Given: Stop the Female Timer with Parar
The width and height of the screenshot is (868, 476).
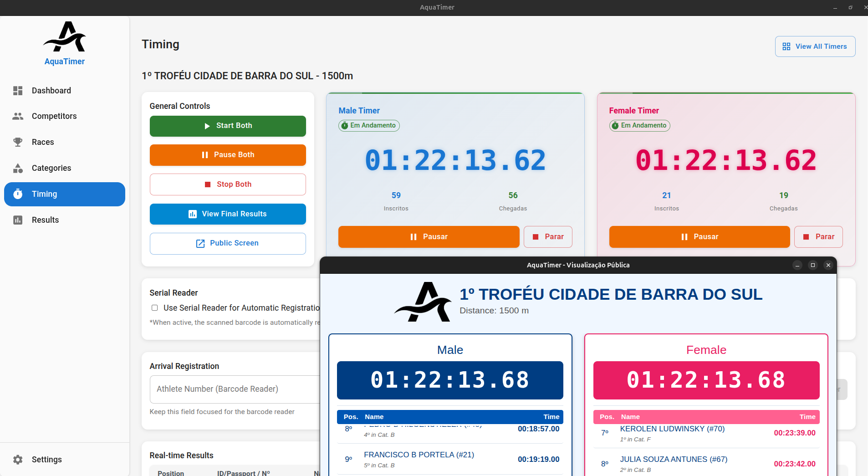Looking at the screenshot, I should pyautogui.click(x=818, y=237).
